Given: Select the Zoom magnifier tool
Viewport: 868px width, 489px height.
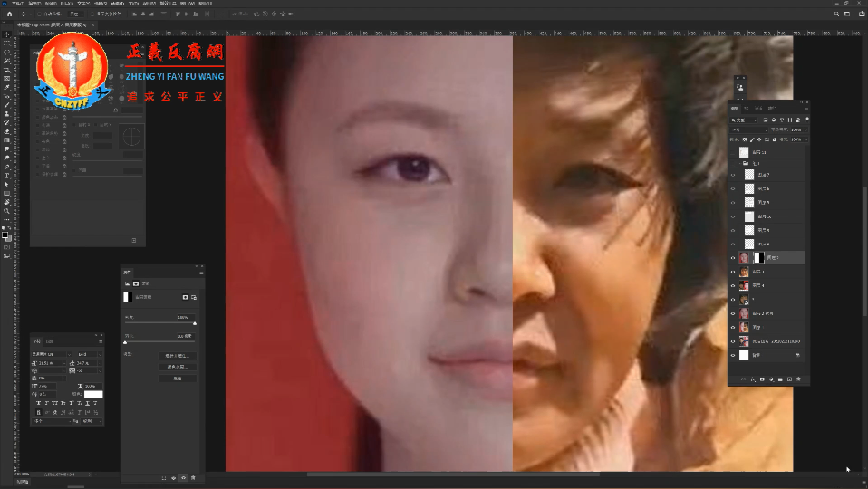Looking at the screenshot, I should 6,211.
